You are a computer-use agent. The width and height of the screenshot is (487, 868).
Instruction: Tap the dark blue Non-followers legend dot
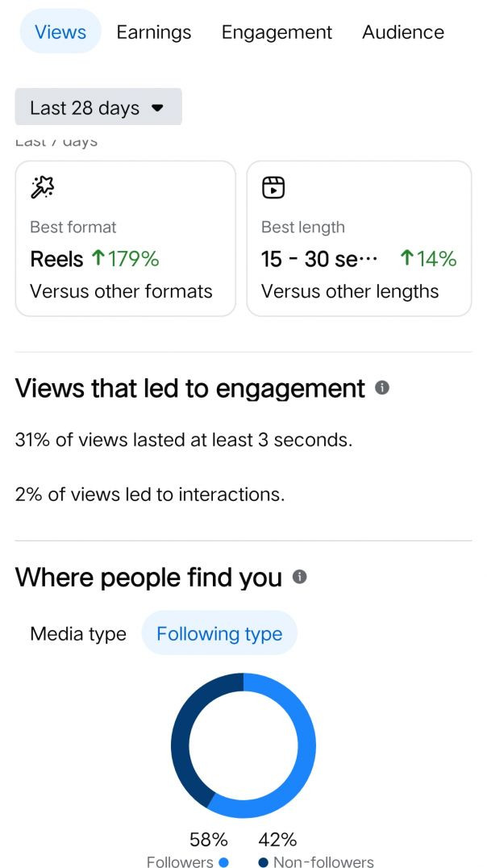263,862
